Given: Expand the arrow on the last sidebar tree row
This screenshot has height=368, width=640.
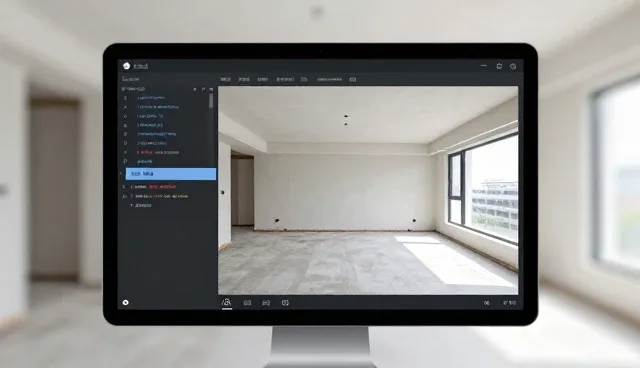Looking at the screenshot, I should click(x=131, y=206).
